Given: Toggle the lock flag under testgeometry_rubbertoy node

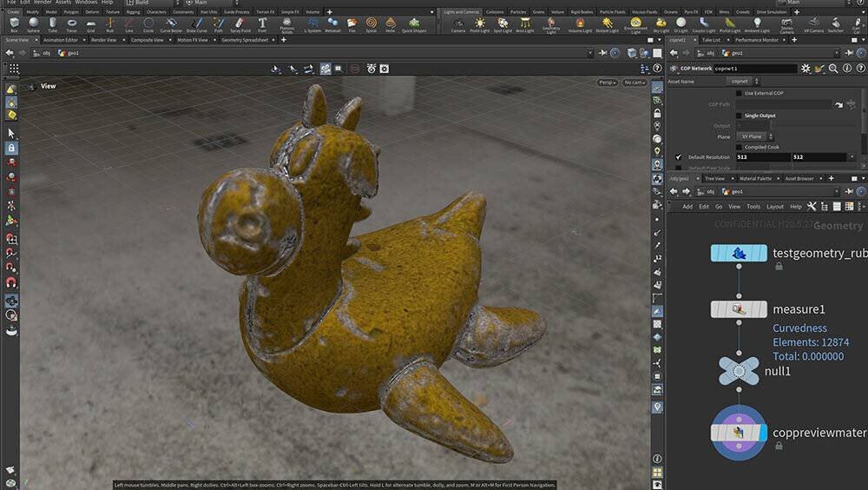Looking at the screenshot, I should [779, 267].
